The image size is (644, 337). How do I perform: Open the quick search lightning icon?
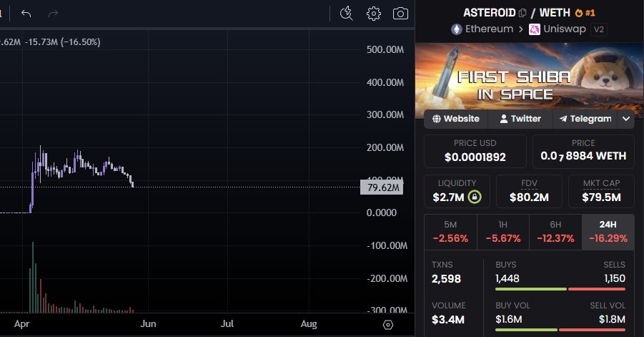coord(346,14)
